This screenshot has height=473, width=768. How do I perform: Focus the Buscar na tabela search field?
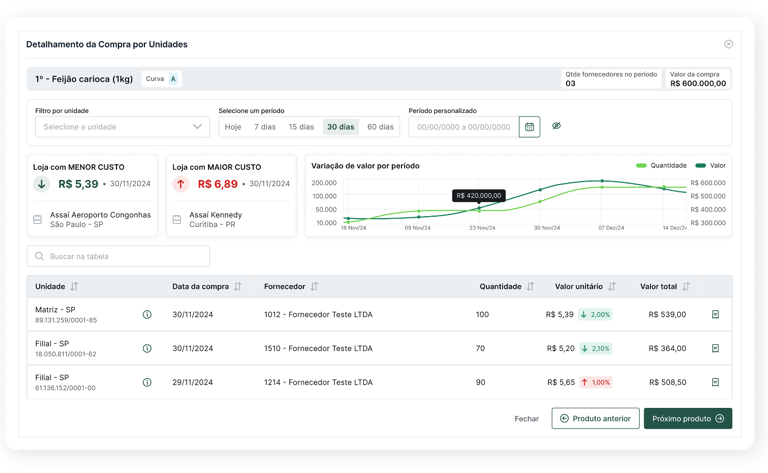[x=119, y=256]
